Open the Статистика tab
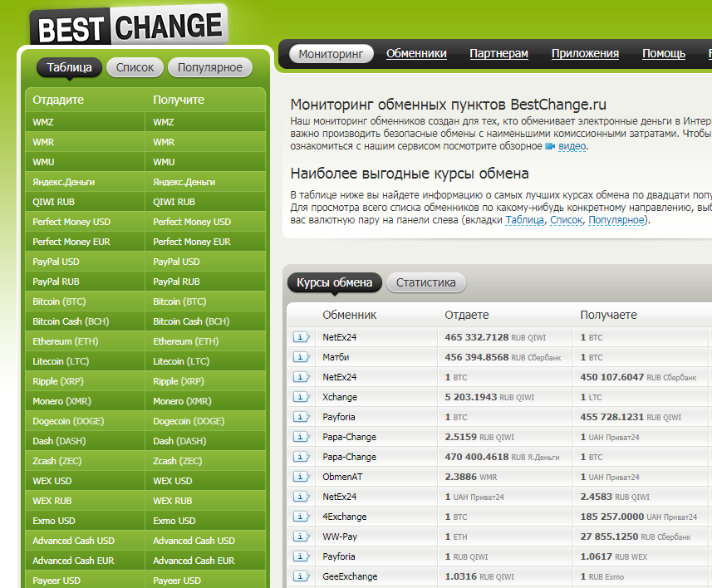The image size is (712, 588). pyautogui.click(x=426, y=283)
